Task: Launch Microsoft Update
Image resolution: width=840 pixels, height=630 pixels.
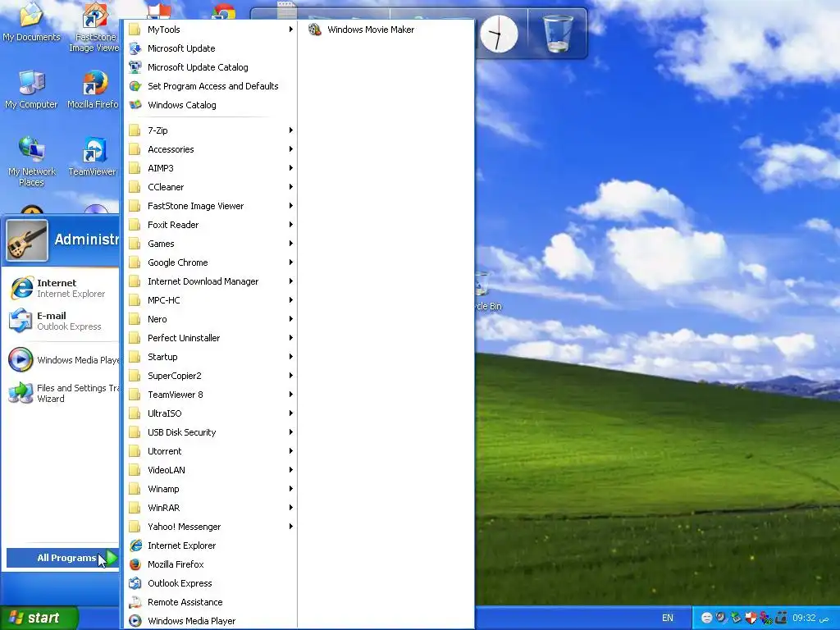Action: 209,48
